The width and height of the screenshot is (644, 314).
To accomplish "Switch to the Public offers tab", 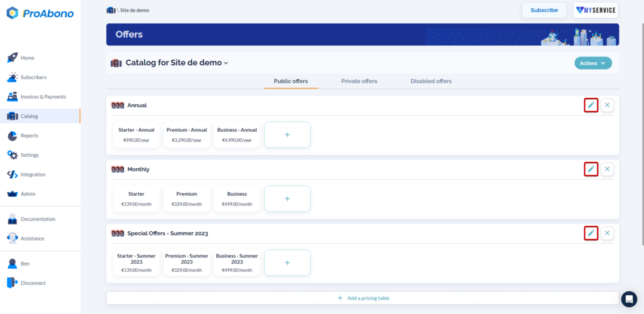I will [x=291, y=81].
